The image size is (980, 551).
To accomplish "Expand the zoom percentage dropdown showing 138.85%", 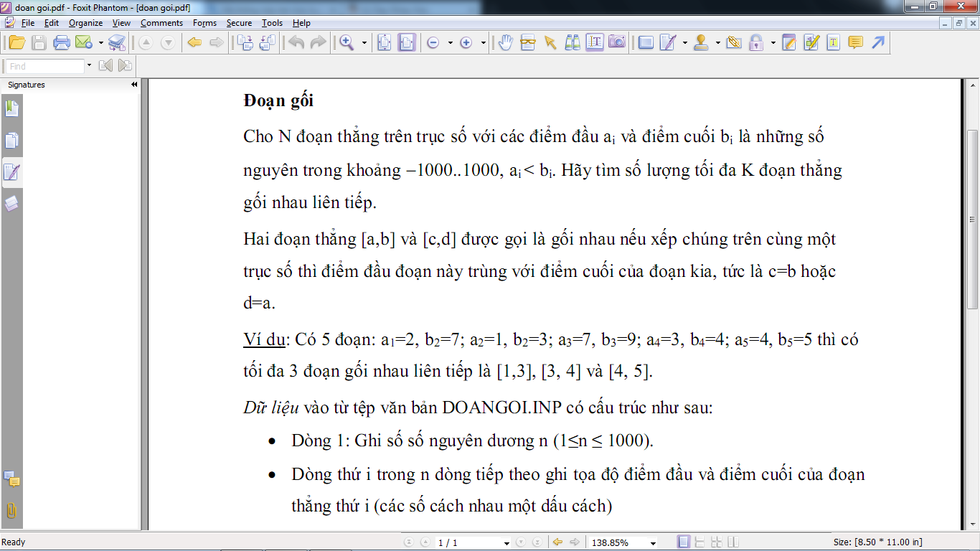I will tap(651, 543).
